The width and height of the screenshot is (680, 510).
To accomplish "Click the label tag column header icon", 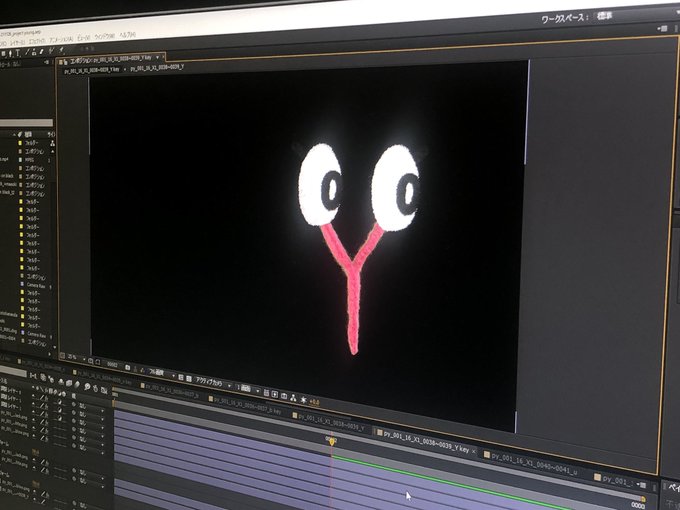I will point(20,134).
